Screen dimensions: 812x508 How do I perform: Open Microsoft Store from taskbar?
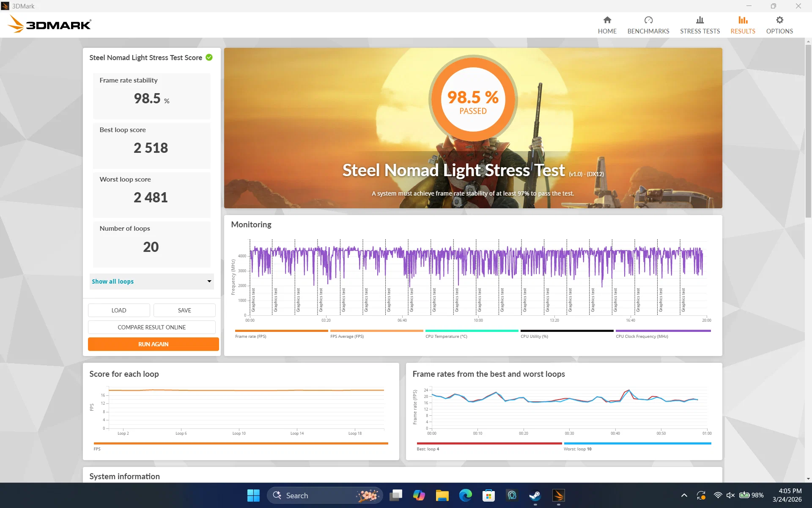tap(489, 495)
